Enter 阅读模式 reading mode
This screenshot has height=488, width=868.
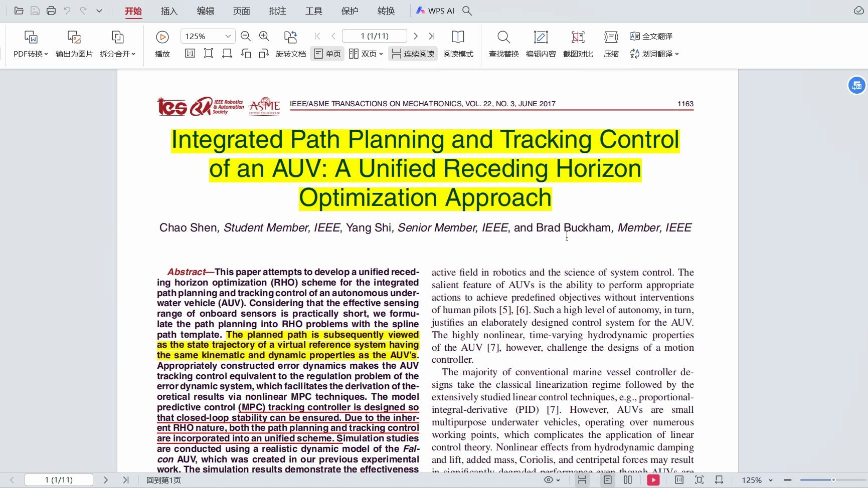click(458, 44)
